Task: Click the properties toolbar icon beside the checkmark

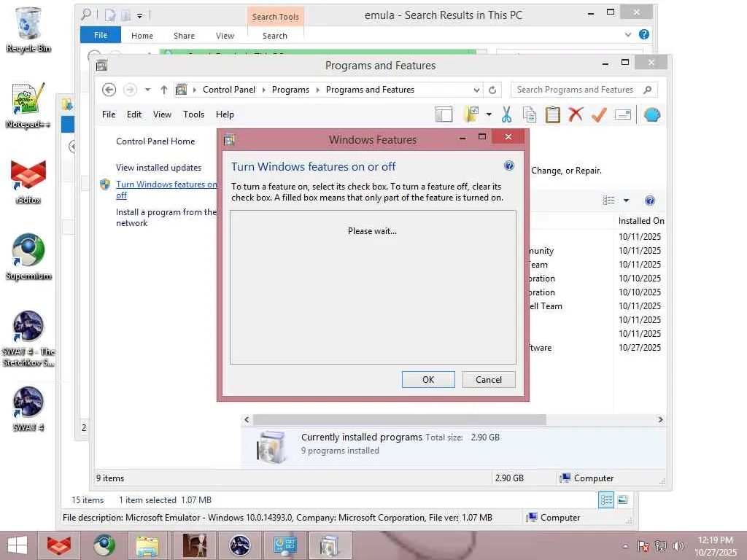Action: tap(623, 114)
